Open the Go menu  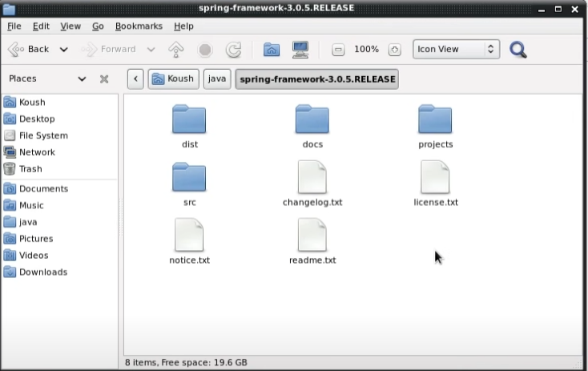pos(98,26)
